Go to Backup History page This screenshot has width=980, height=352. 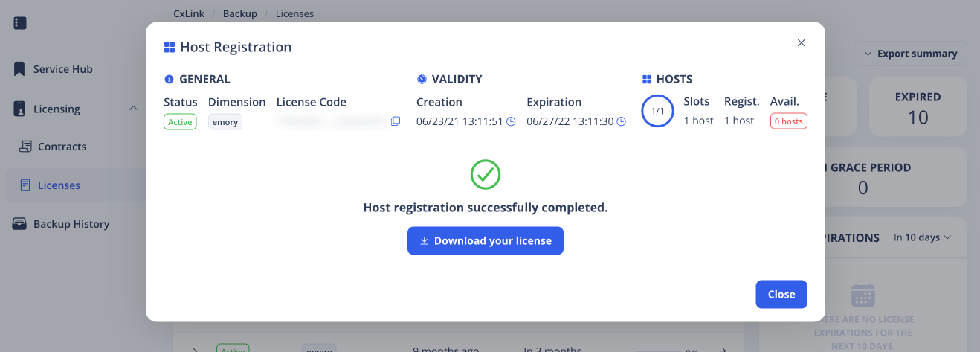pos(71,224)
